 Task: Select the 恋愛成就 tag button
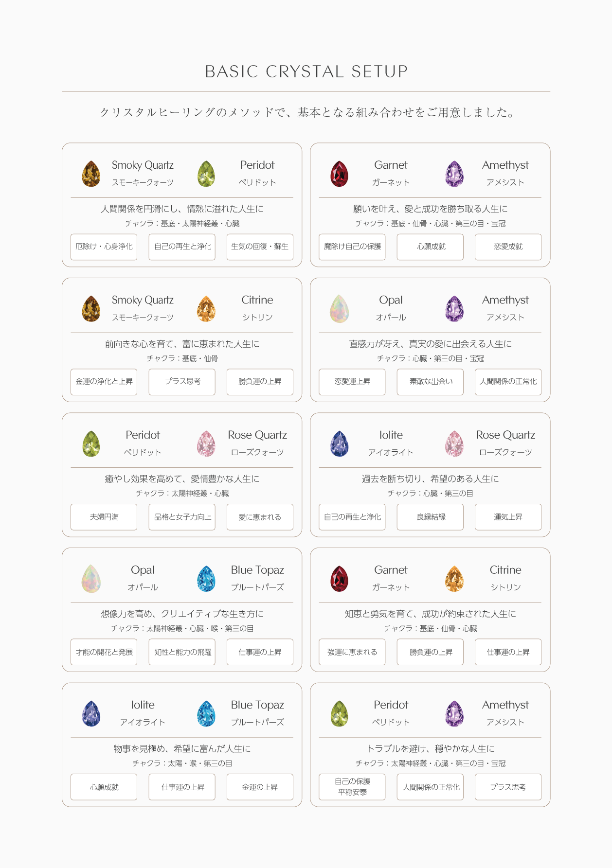pos(508,247)
